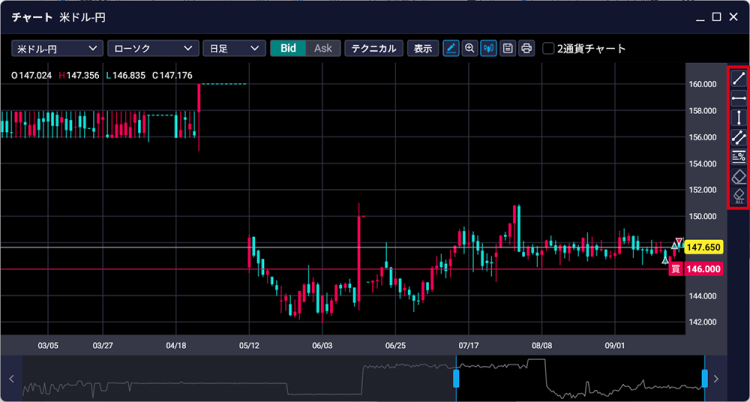Screen dimensions: 750x402
Task: Click the right blue range slider handle
Action: coord(704,378)
